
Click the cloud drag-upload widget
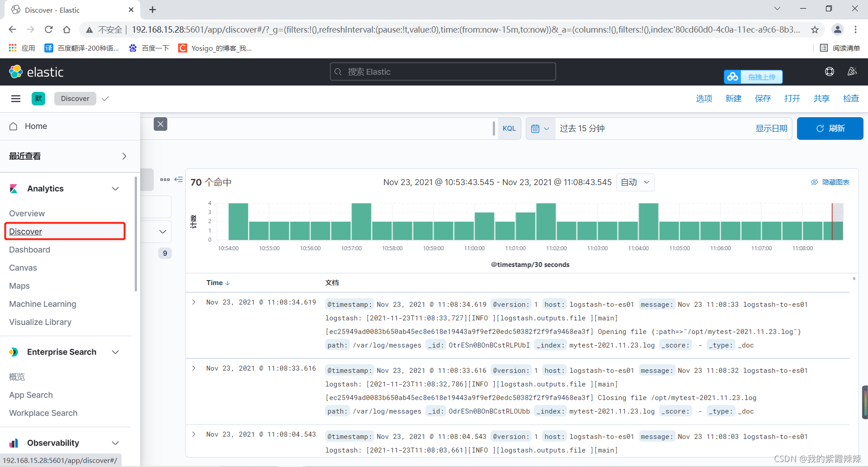(x=753, y=77)
